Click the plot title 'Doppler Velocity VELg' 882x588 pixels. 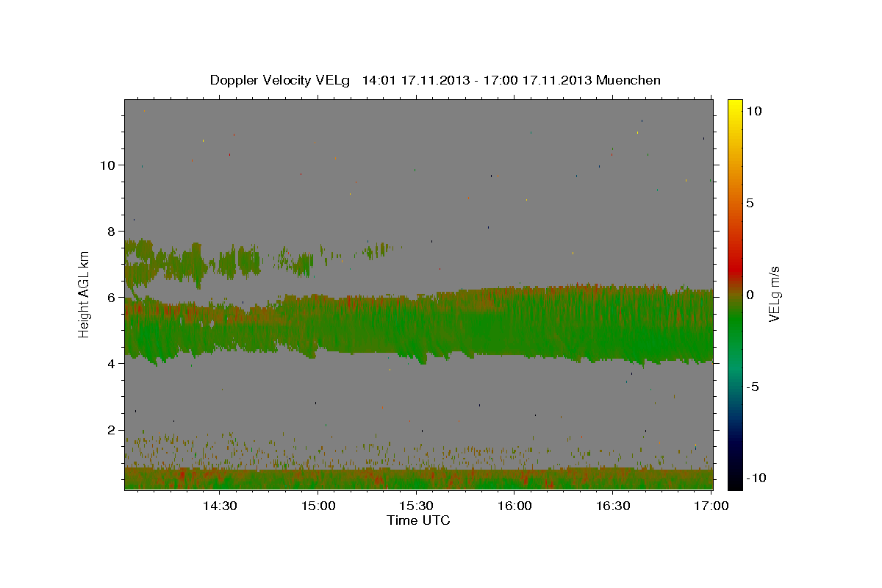pyautogui.click(x=279, y=80)
